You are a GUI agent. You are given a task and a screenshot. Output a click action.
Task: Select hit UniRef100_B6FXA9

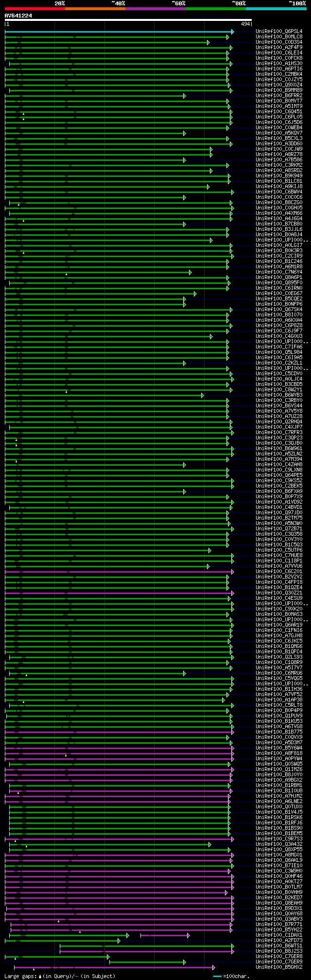click(279, 491)
